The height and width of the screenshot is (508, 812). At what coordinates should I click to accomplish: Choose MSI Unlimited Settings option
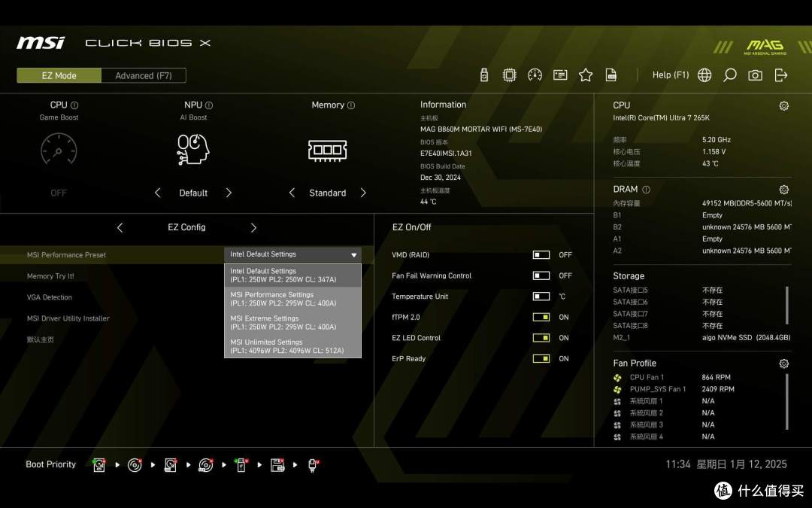click(292, 346)
